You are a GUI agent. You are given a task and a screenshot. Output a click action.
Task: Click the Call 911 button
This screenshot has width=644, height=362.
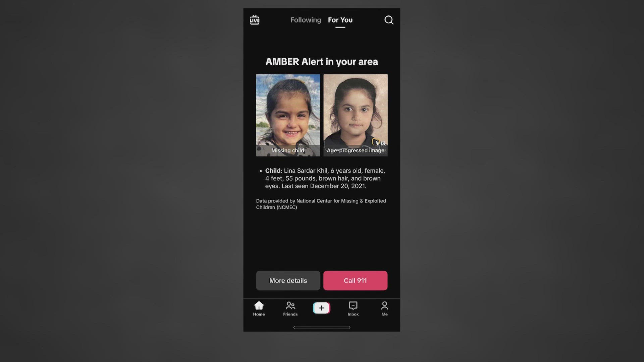point(355,280)
